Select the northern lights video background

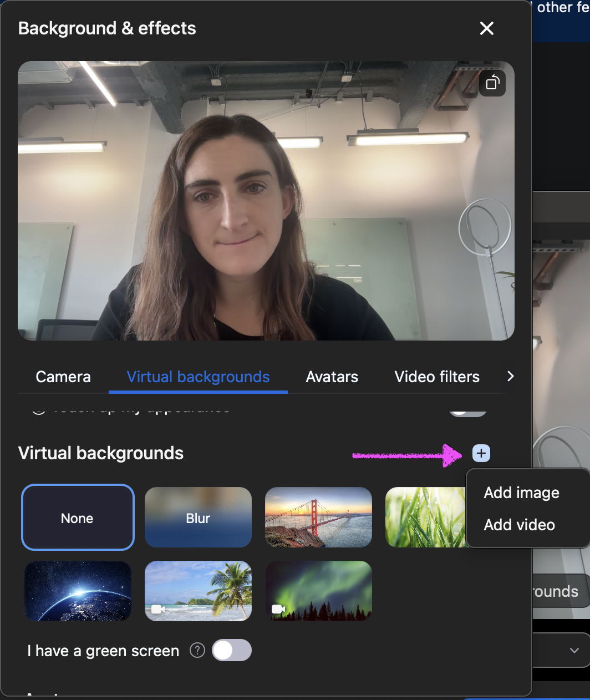coord(318,591)
